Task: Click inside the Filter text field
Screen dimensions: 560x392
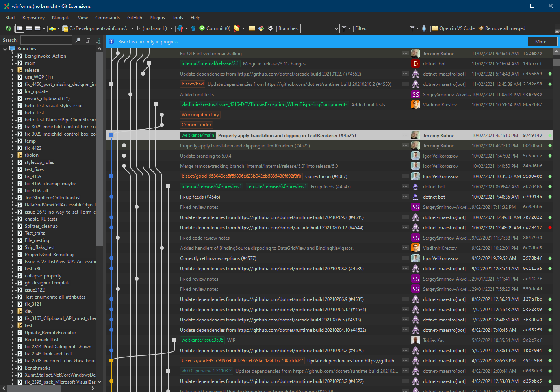Action: 388,28
